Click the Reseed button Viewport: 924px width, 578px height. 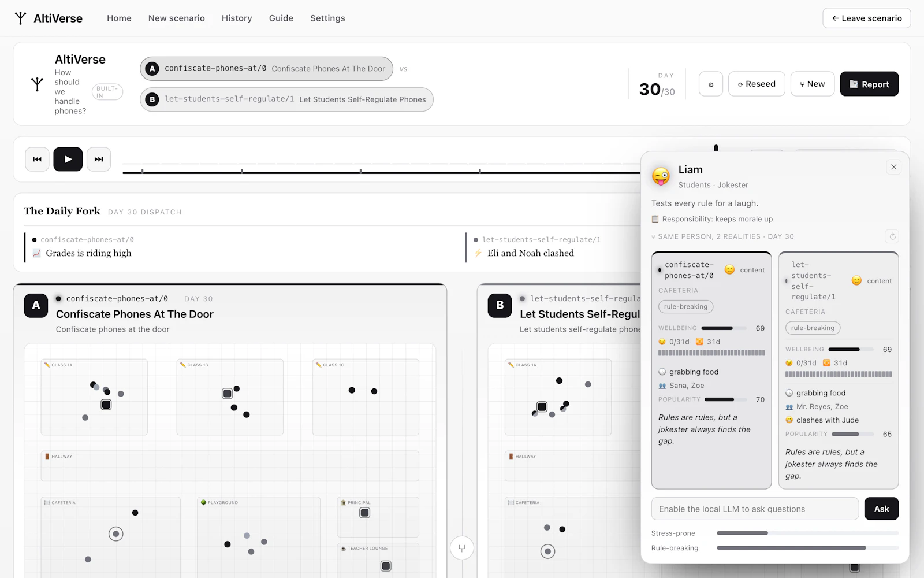[757, 84]
